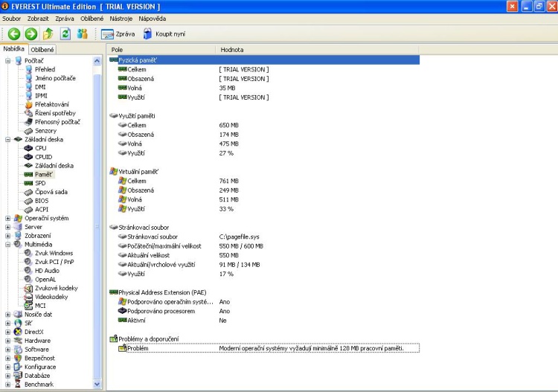The height and width of the screenshot is (392, 558).
Task: Open Zvukové kodeky tree item
Action: (57, 288)
